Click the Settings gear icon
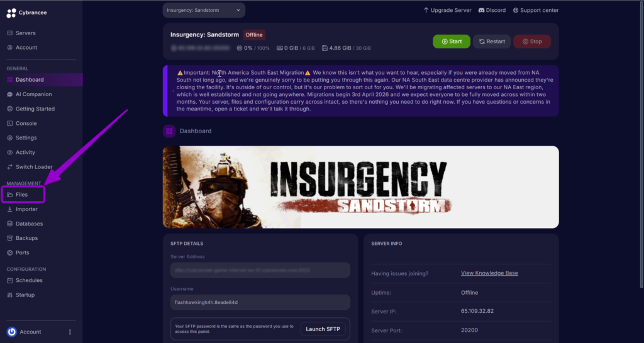Image resolution: width=644 pixels, height=343 pixels. 10,138
